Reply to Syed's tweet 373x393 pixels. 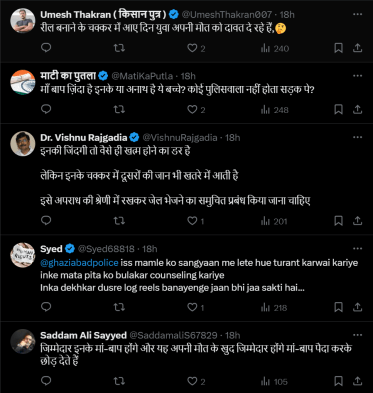click(x=46, y=306)
